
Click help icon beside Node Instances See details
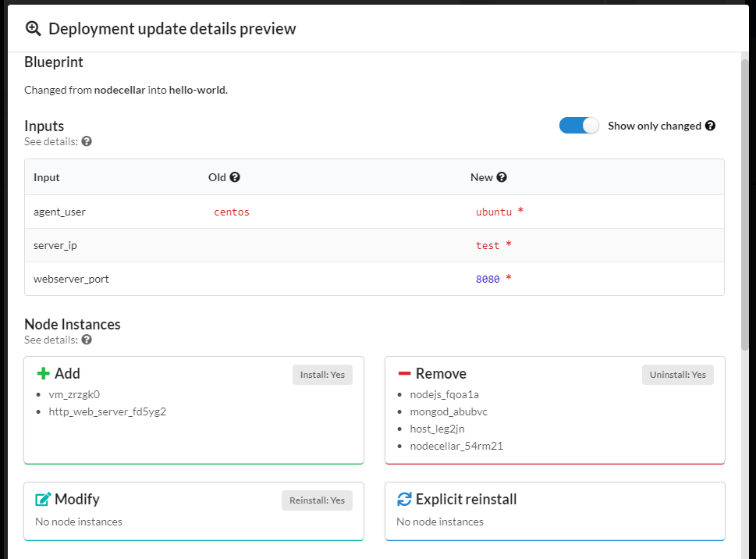(x=87, y=340)
